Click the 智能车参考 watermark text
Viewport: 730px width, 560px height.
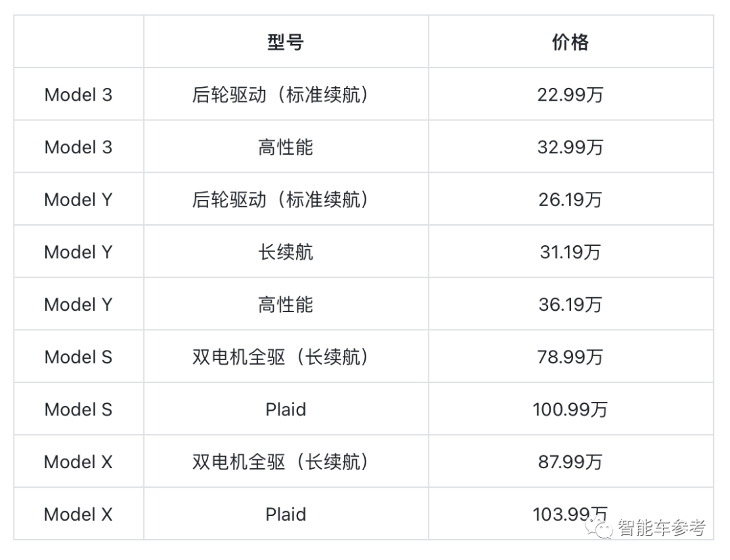662,528
